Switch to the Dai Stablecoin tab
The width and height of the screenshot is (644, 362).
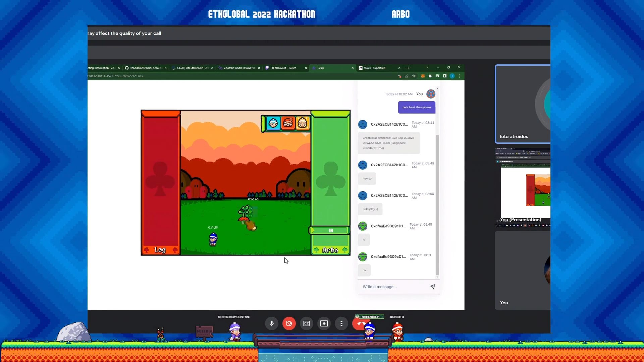193,68
